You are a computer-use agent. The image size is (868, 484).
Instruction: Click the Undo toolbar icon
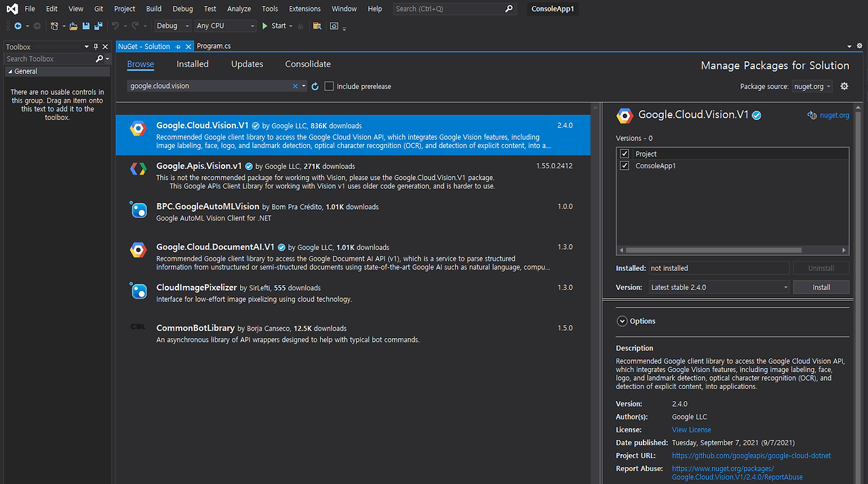(115, 26)
